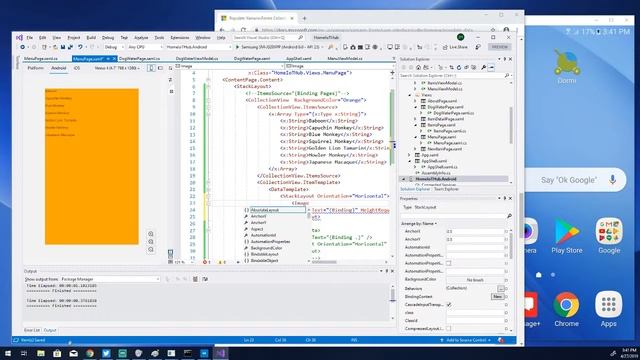Open Chrome on the phone screen
Image resolution: width=640 pixels, height=360 pixels.
[567, 310]
